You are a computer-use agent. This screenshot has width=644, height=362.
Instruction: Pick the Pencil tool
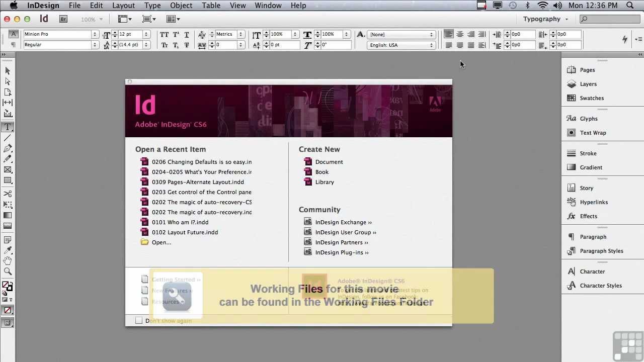(8, 159)
